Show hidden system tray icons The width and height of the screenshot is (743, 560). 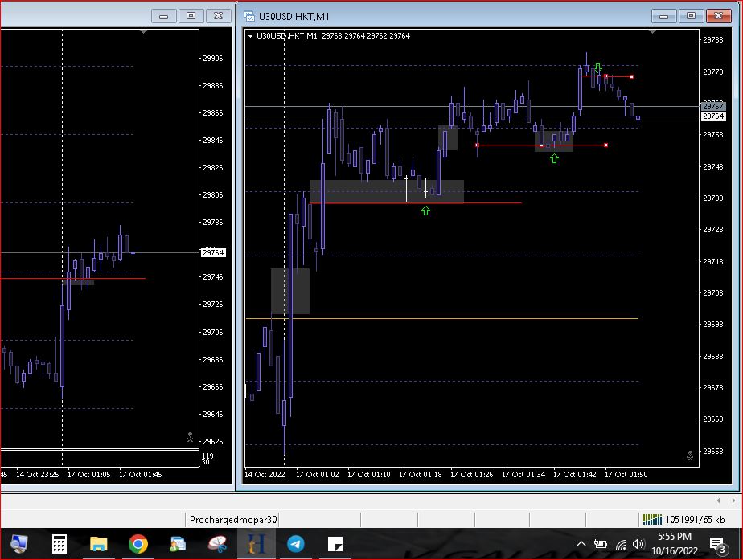tap(581, 545)
